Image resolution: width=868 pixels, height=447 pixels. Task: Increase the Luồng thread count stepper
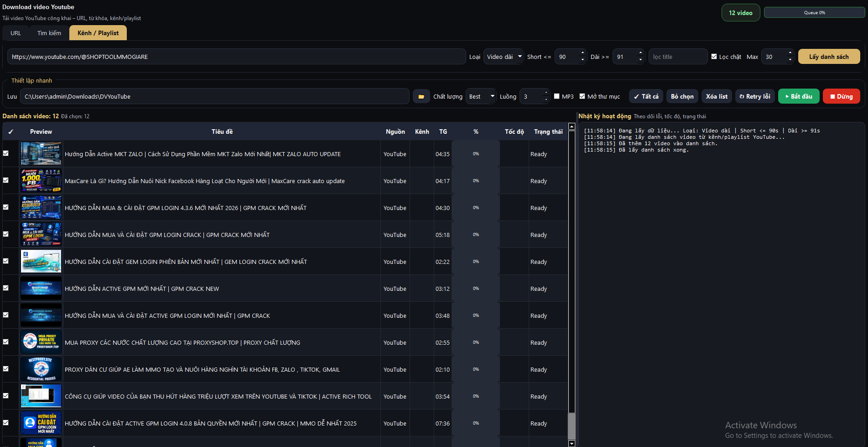click(x=546, y=93)
